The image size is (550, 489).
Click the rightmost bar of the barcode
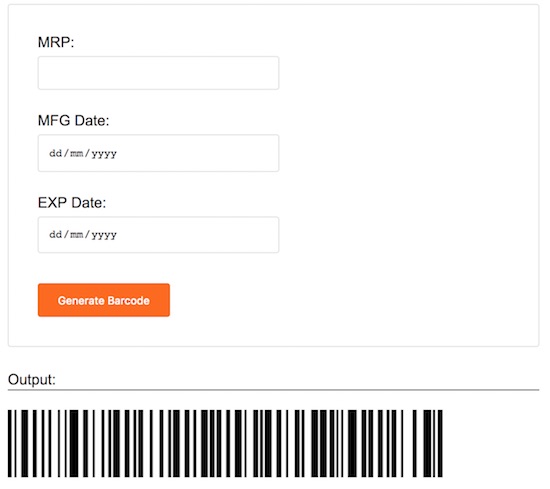pyautogui.click(x=441, y=443)
